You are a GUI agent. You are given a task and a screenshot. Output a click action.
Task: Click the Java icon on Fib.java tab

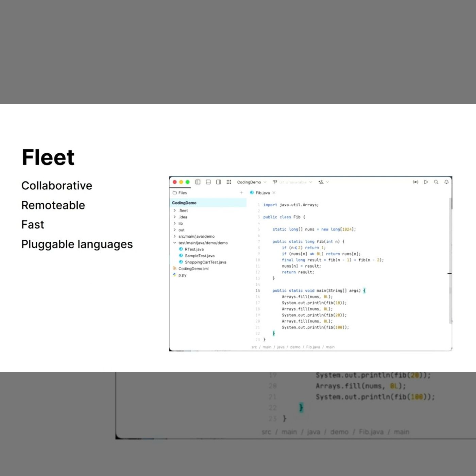tap(252, 192)
